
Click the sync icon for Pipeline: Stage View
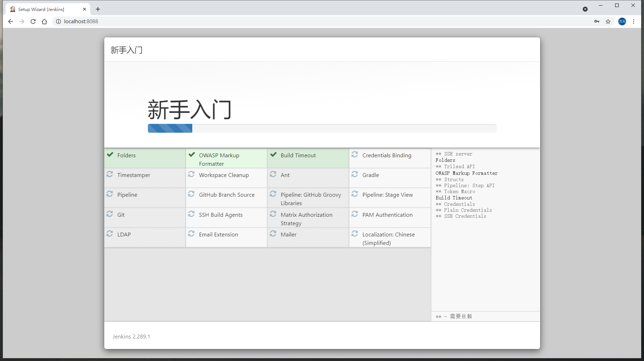355,194
